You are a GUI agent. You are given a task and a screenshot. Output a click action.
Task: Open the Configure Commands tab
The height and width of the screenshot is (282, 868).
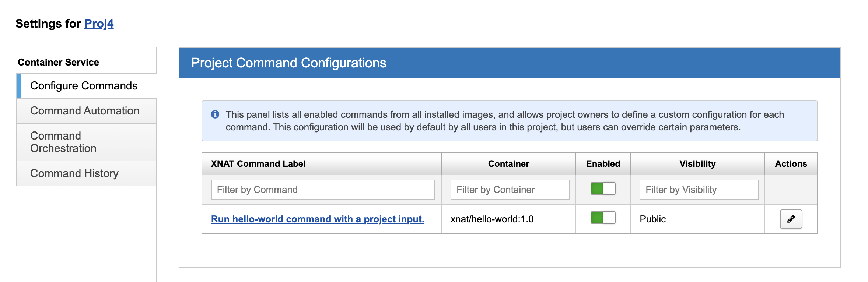pyautogui.click(x=84, y=86)
